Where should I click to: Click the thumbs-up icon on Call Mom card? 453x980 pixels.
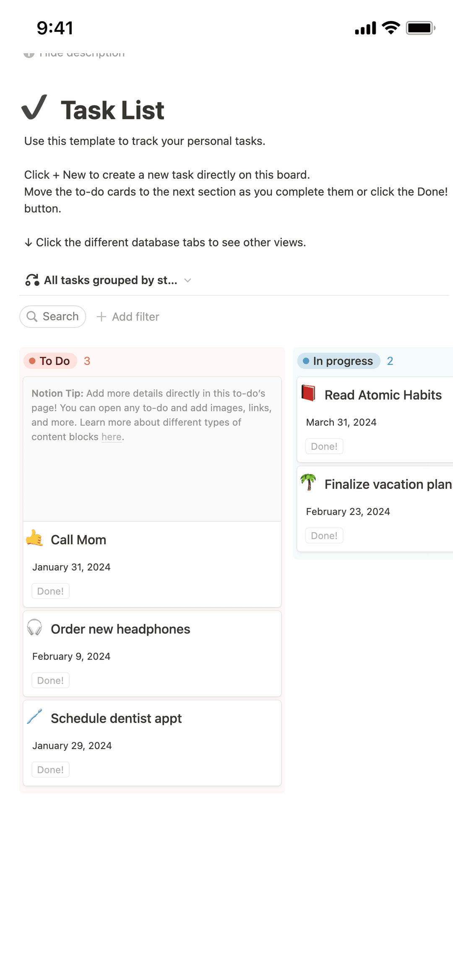tap(35, 539)
